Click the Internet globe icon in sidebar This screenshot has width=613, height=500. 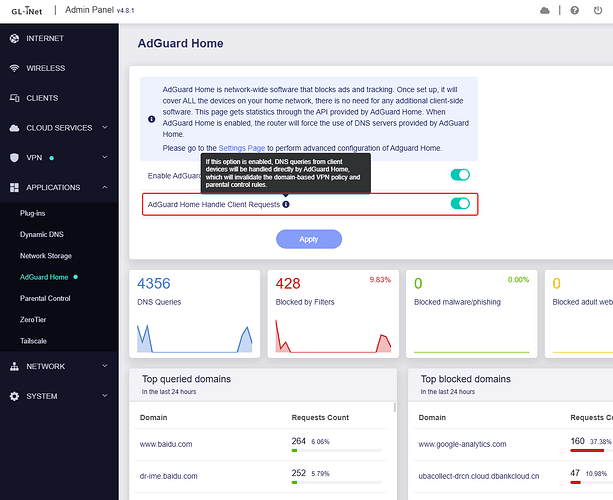pos(14,39)
